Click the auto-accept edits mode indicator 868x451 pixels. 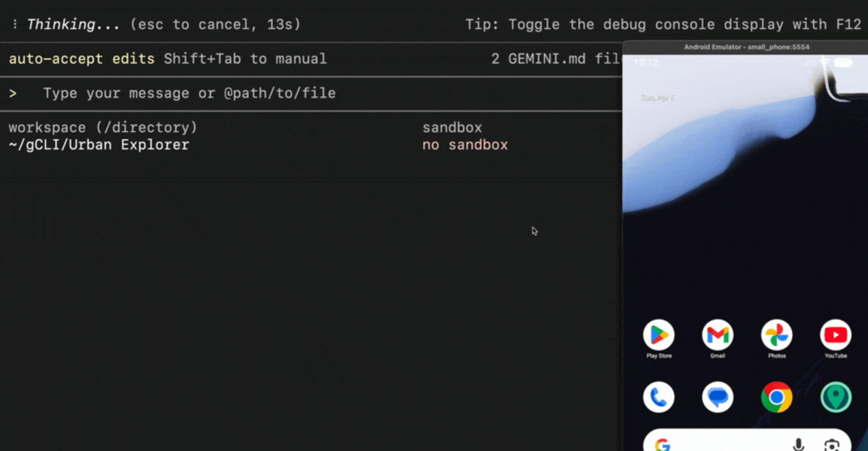coord(81,59)
